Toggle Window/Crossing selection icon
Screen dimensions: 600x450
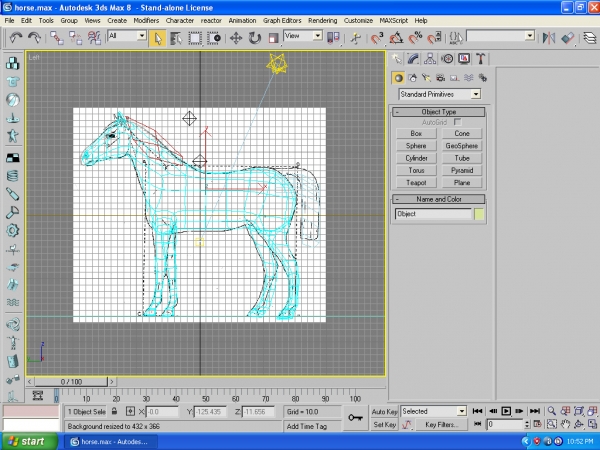pyautogui.click(x=214, y=38)
